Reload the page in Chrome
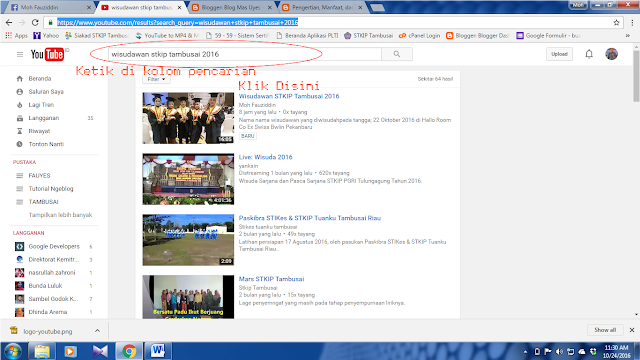The width and height of the screenshot is (640, 360). pyautogui.click(x=35, y=22)
